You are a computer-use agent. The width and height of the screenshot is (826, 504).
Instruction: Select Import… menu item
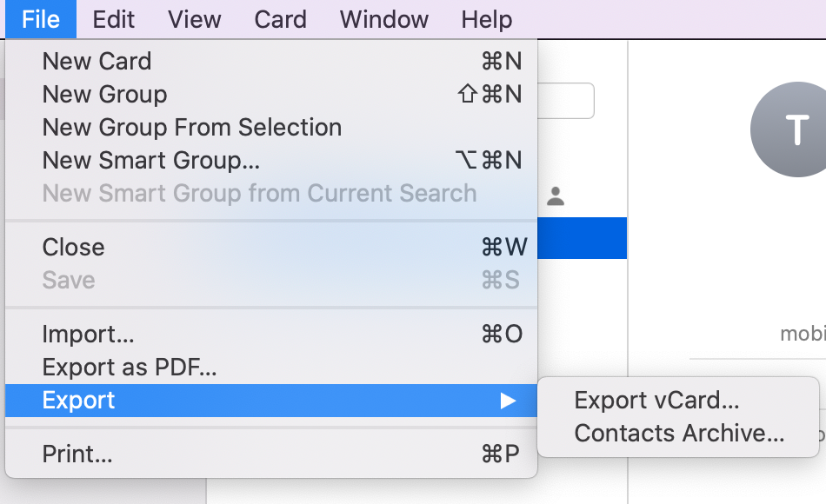tap(271, 334)
